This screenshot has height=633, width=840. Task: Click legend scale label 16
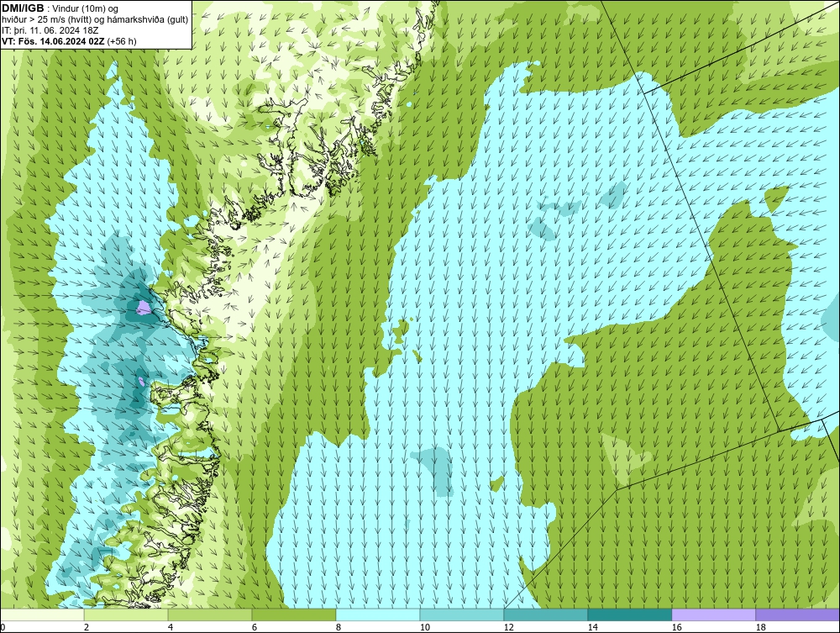[x=676, y=627]
